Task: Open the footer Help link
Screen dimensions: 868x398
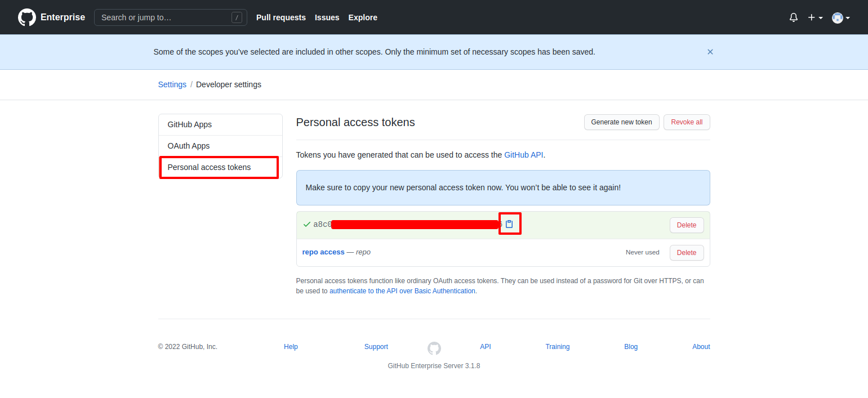Action: tap(291, 347)
